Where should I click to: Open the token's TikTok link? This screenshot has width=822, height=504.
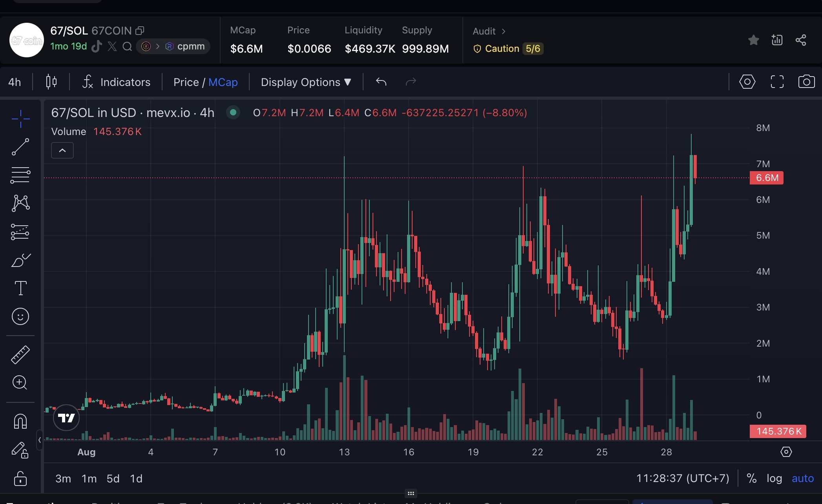[x=97, y=46]
